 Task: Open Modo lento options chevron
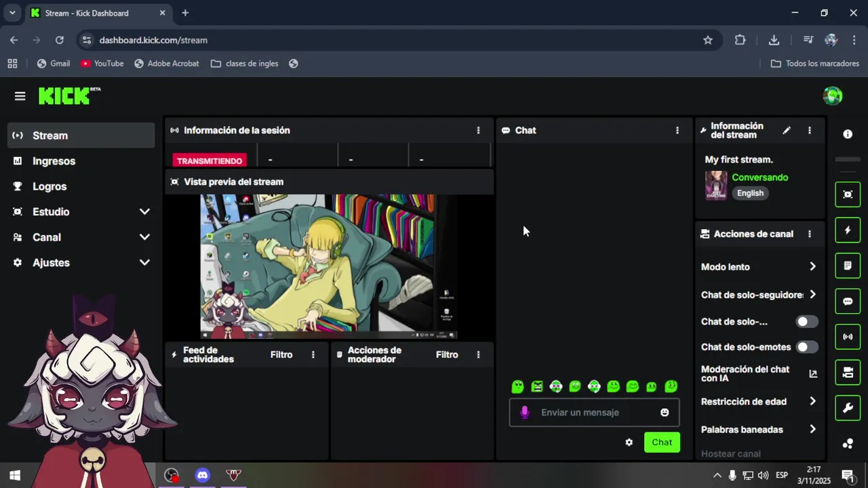click(812, 267)
